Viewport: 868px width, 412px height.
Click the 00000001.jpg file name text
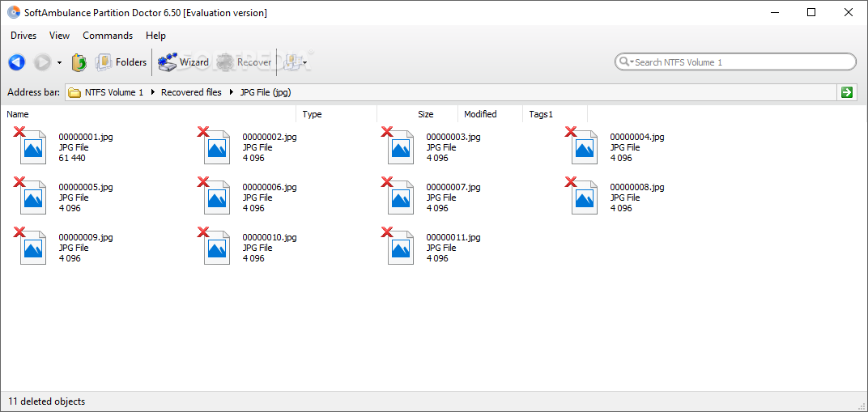click(x=86, y=137)
